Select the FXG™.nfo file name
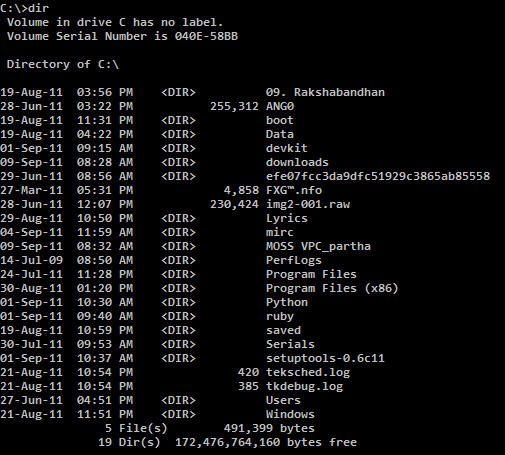The image size is (505, 455). click(294, 190)
